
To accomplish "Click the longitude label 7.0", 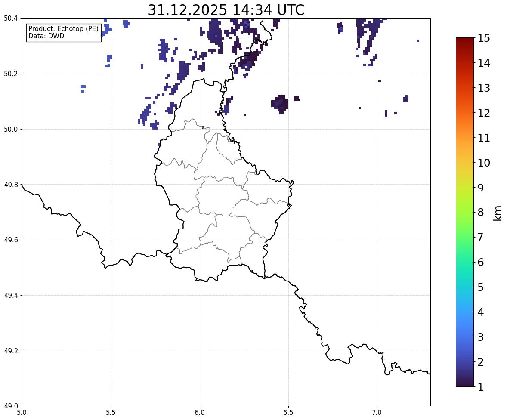I will click(x=377, y=413).
